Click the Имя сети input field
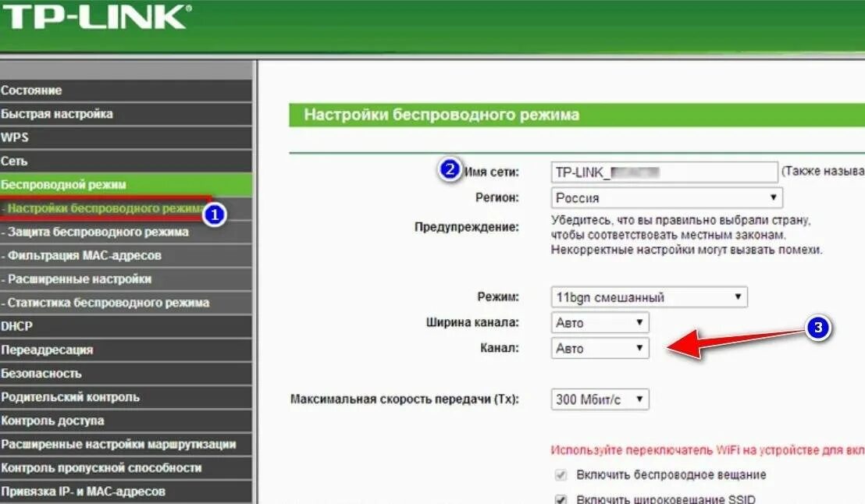The width and height of the screenshot is (865, 504). [664, 172]
